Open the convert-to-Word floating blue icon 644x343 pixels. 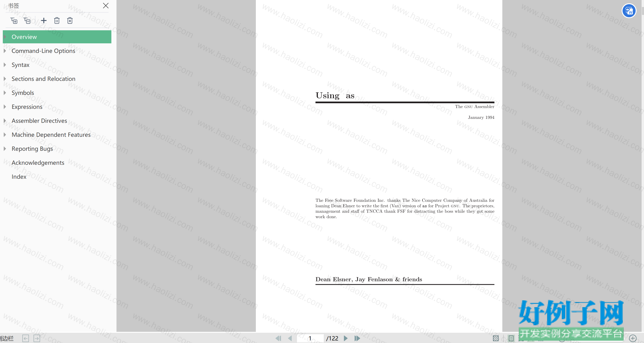pyautogui.click(x=629, y=11)
